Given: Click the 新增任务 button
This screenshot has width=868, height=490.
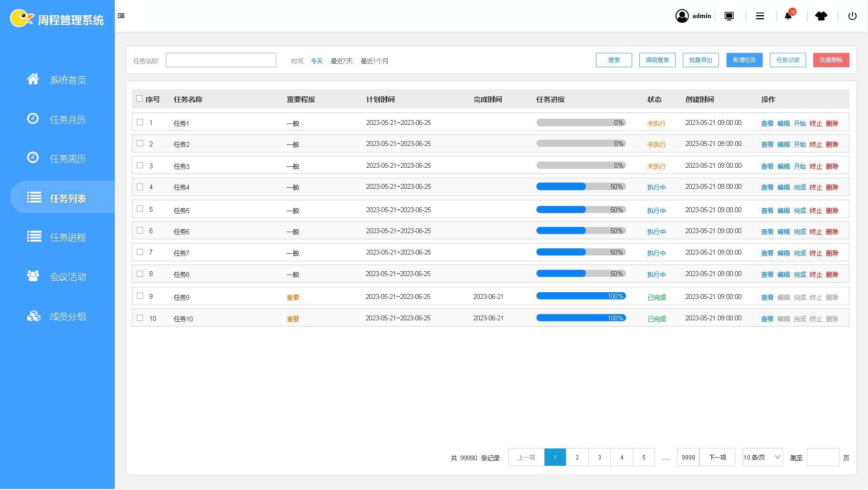Looking at the screenshot, I should pyautogui.click(x=744, y=60).
